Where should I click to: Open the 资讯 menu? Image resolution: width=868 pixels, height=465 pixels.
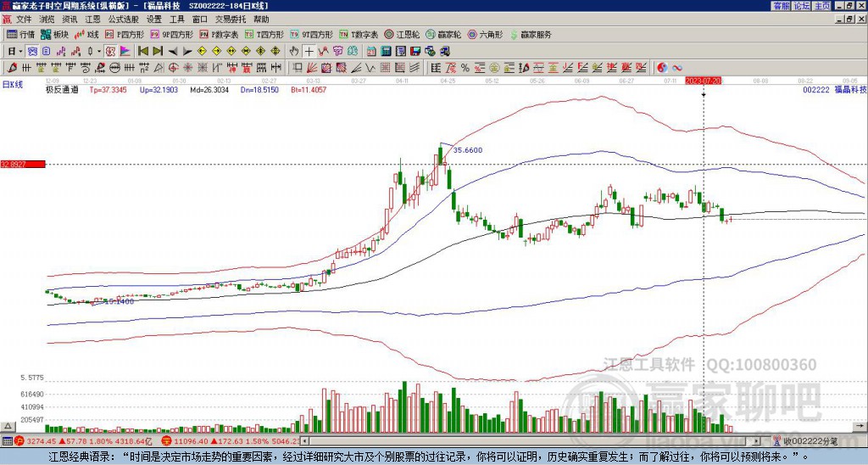[x=70, y=20]
